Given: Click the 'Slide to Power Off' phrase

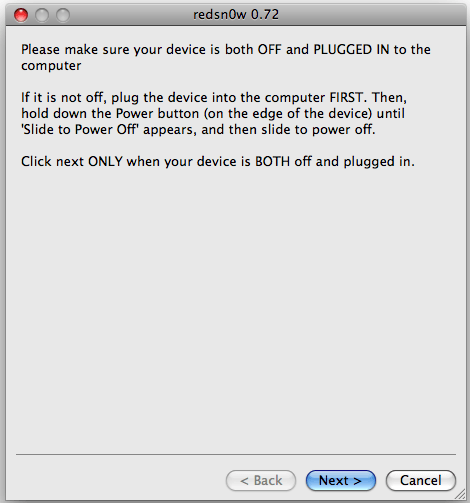Looking at the screenshot, I should (x=80, y=129).
